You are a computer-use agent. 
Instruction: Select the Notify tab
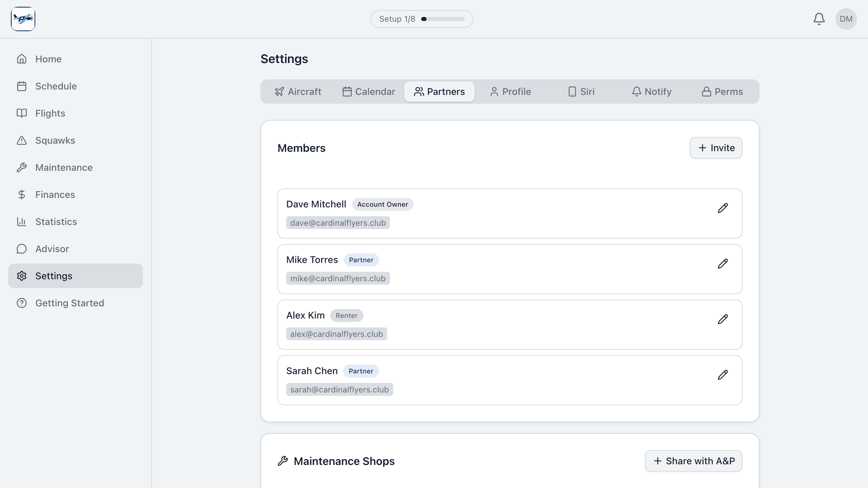[651, 91]
